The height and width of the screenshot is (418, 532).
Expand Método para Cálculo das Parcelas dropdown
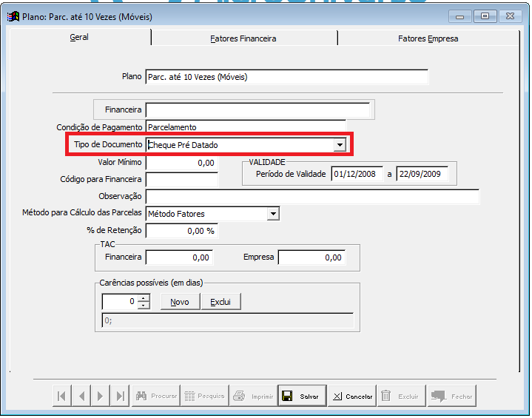tap(273, 214)
